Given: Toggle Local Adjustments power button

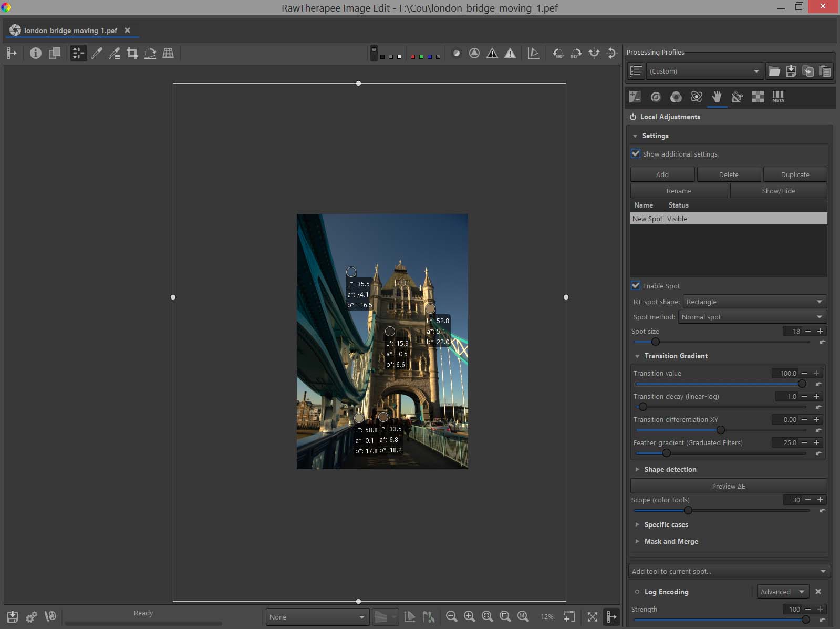Looking at the screenshot, I should 633,117.
